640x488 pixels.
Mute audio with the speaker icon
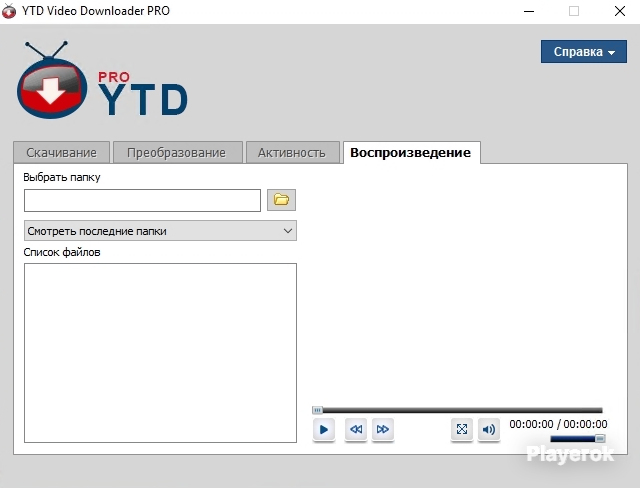coord(489,429)
